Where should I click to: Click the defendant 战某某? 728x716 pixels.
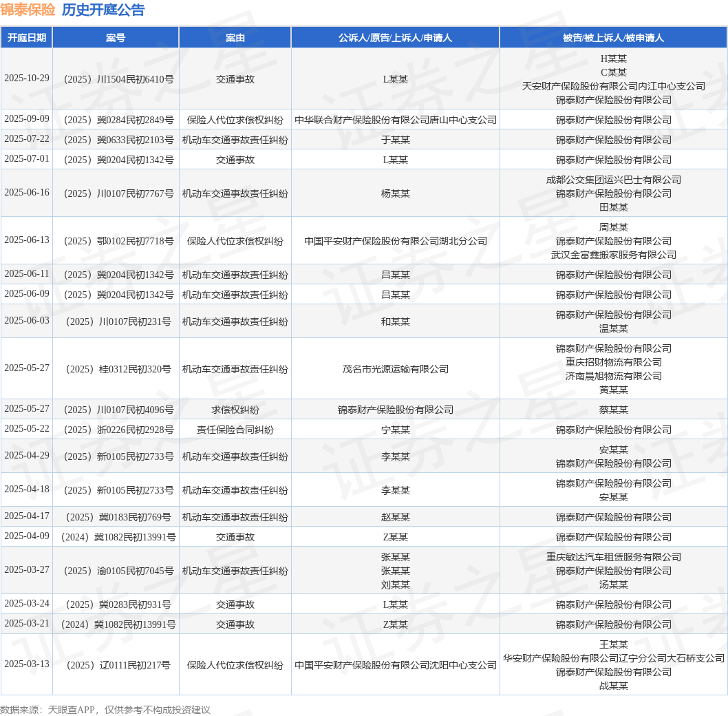click(613, 686)
